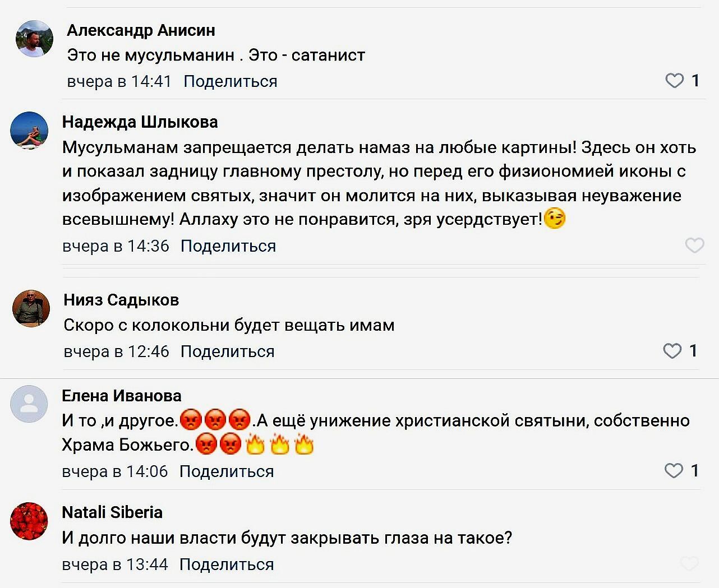The width and height of the screenshot is (719, 588).
Task: Like Нияз Садыков's comment with heart icon
Action: [672, 351]
